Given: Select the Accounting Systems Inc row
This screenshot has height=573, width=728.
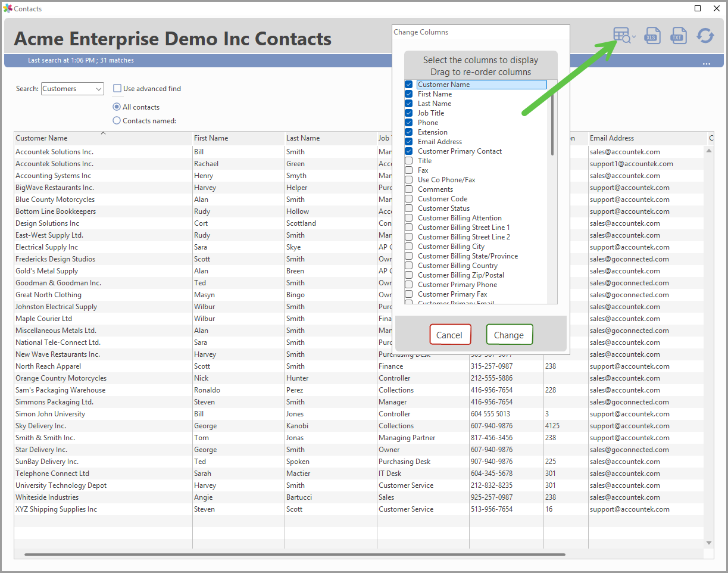Looking at the screenshot, I should [x=359, y=176].
